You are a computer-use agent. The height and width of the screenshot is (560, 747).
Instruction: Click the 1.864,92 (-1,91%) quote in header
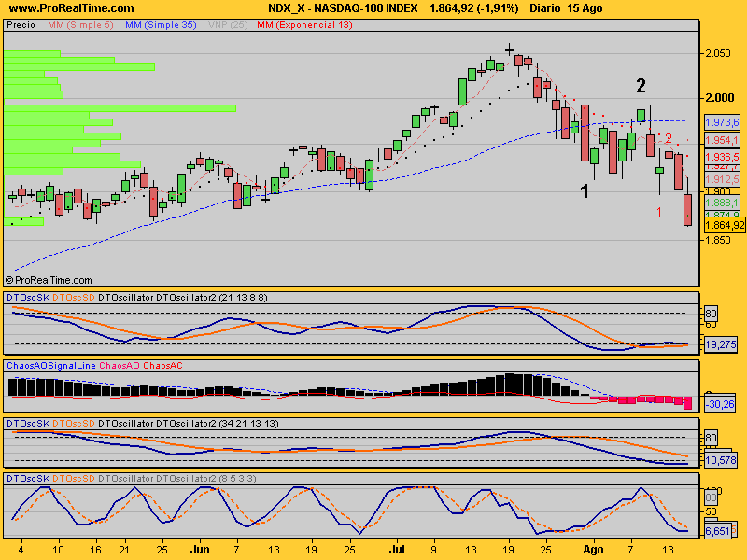474,8
